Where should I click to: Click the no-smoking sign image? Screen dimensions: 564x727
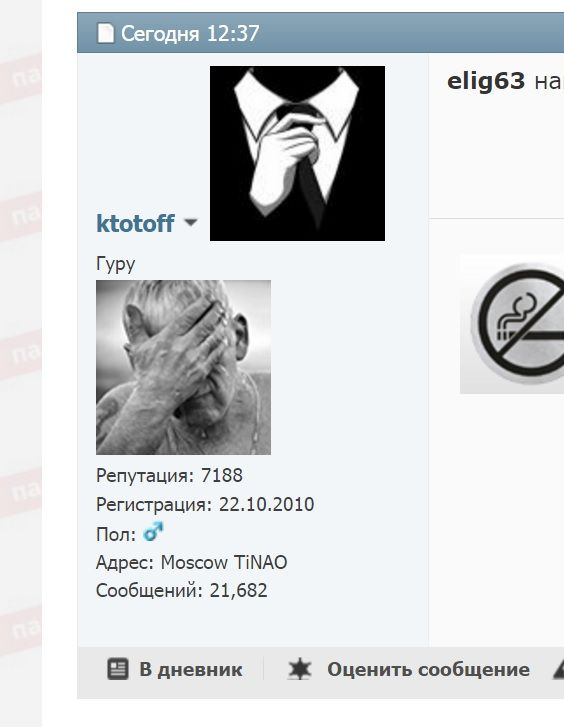pos(512,324)
